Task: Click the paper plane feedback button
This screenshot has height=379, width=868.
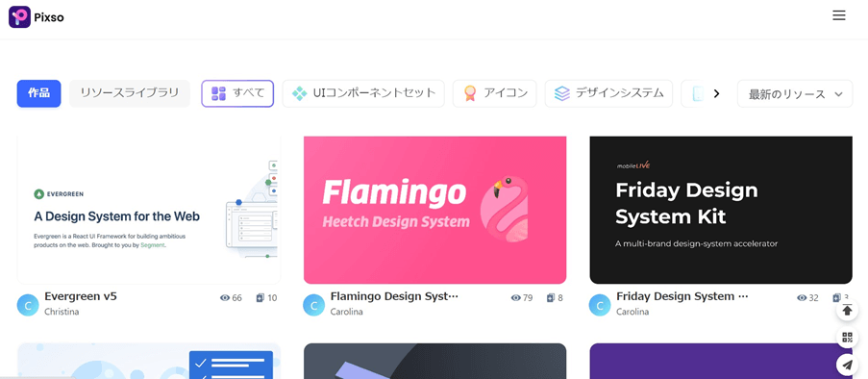Action: pos(847,365)
